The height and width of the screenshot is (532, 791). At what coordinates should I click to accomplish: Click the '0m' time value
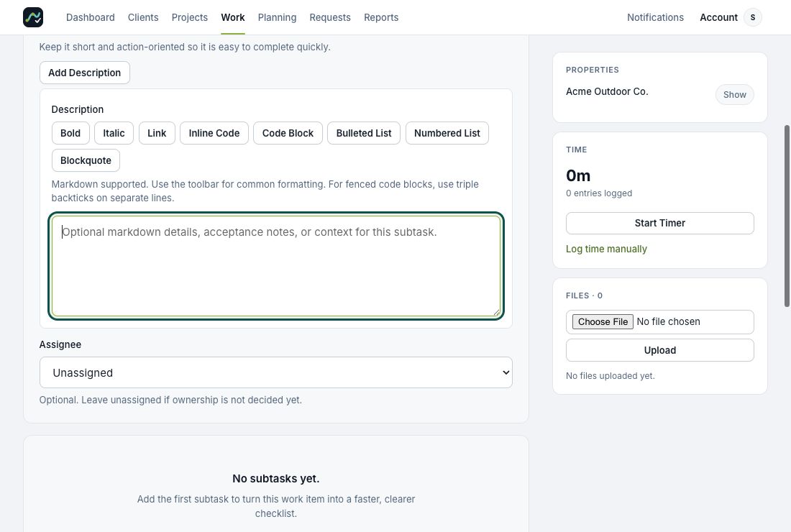coord(578,175)
